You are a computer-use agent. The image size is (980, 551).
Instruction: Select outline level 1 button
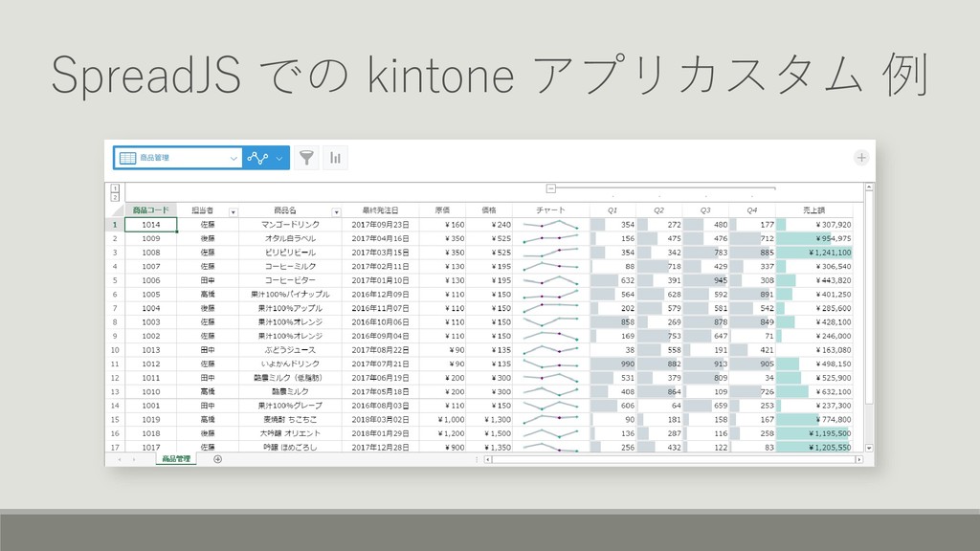pyautogui.click(x=115, y=188)
